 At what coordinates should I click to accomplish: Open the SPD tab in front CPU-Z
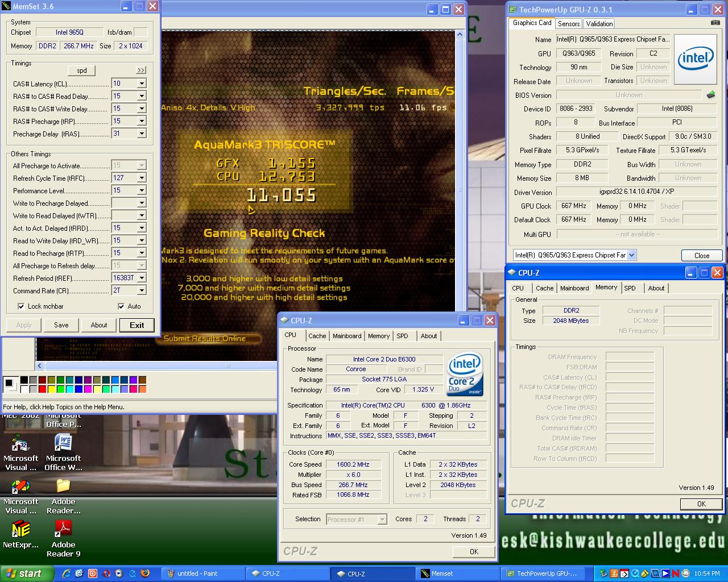point(403,336)
